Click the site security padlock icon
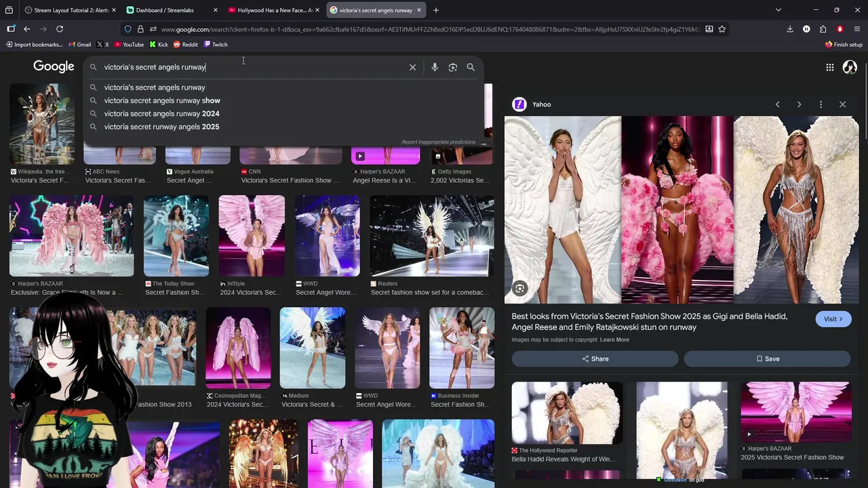The image size is (868, 488). click(140, 29)
